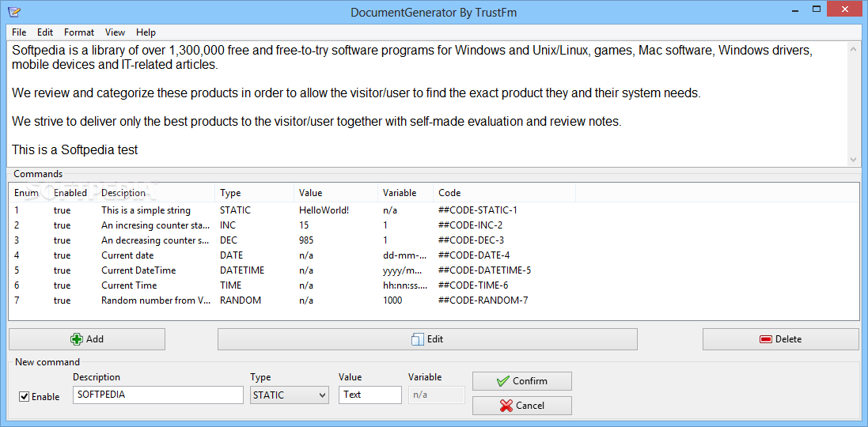Click the code ##CODE-INC-2
Viewport: 868px width, 427px height.
click(x=471, y=225)
